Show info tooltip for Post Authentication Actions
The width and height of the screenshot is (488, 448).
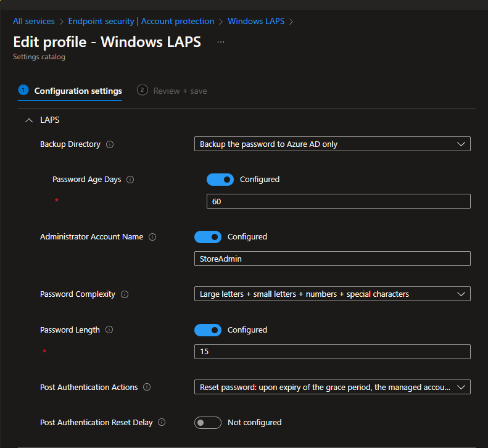[147, 387]
